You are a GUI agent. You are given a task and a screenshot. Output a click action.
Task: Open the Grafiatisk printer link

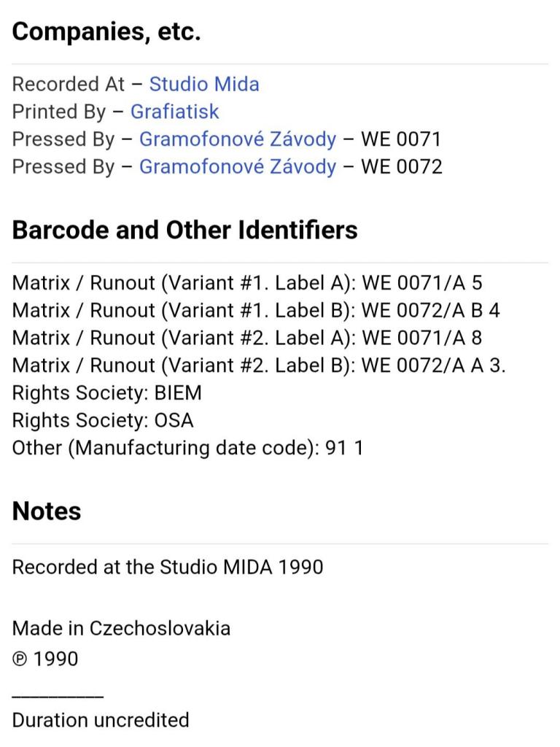tap(174, 112)
